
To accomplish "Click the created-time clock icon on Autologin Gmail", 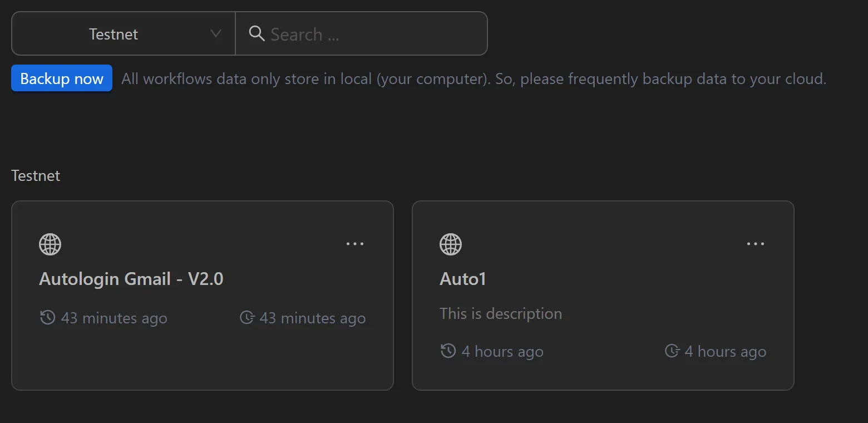I will (x=47, y=318).
